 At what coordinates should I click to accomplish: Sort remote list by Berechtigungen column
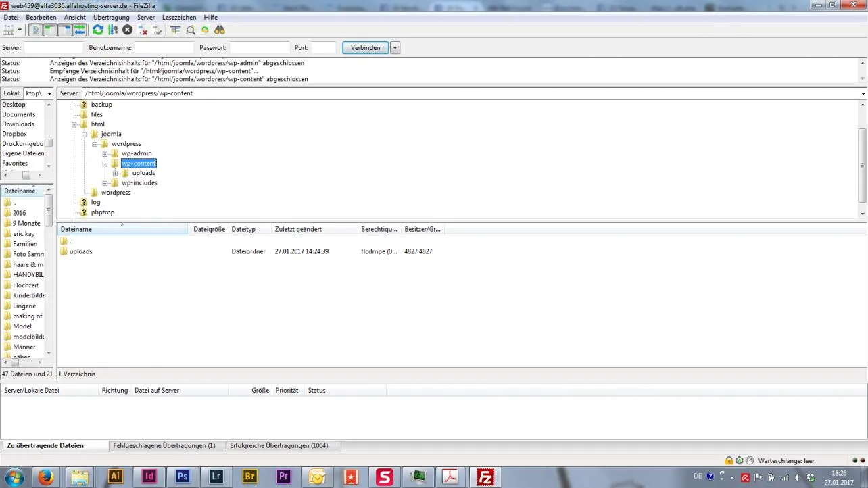[379, 230]
